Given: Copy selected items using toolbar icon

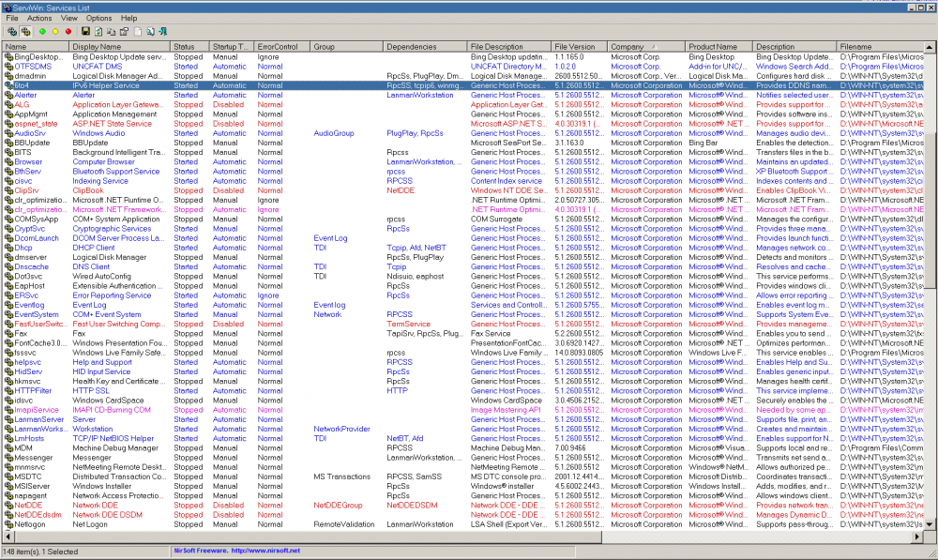Looking at the screenshot, I should 111,31.
